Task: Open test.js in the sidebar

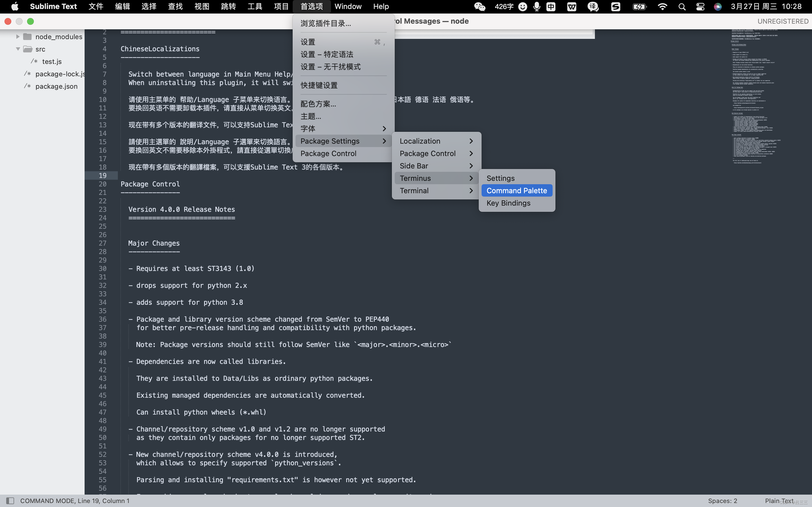Action: (x=52, y=61)
